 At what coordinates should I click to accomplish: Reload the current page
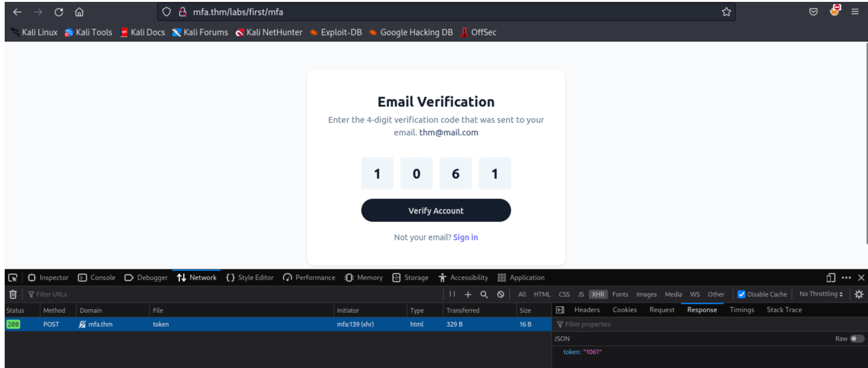[x=58, y=12]
